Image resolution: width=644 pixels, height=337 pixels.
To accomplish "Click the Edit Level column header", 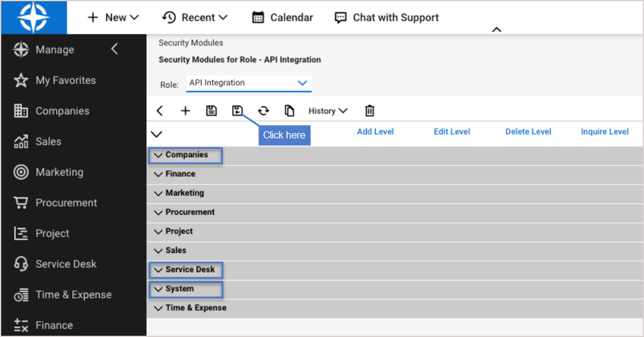I will pos(452,132).
